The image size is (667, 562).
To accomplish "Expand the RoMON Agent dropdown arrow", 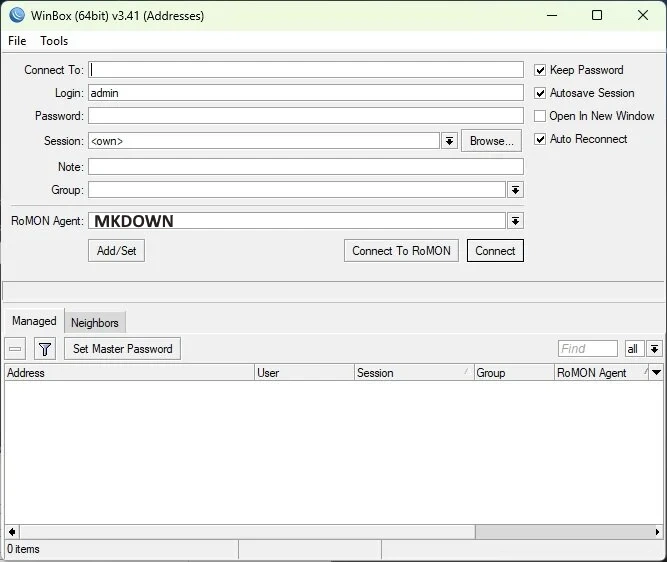I will [515, 221].
